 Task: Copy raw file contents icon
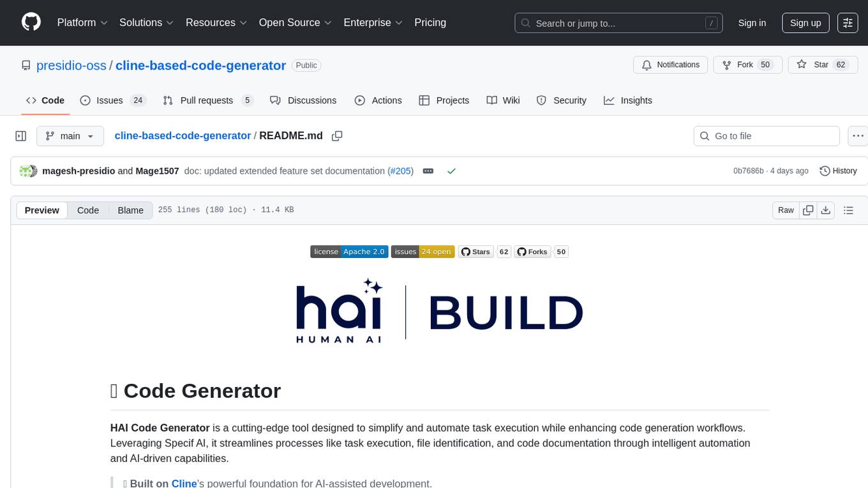tap(808, 210)
